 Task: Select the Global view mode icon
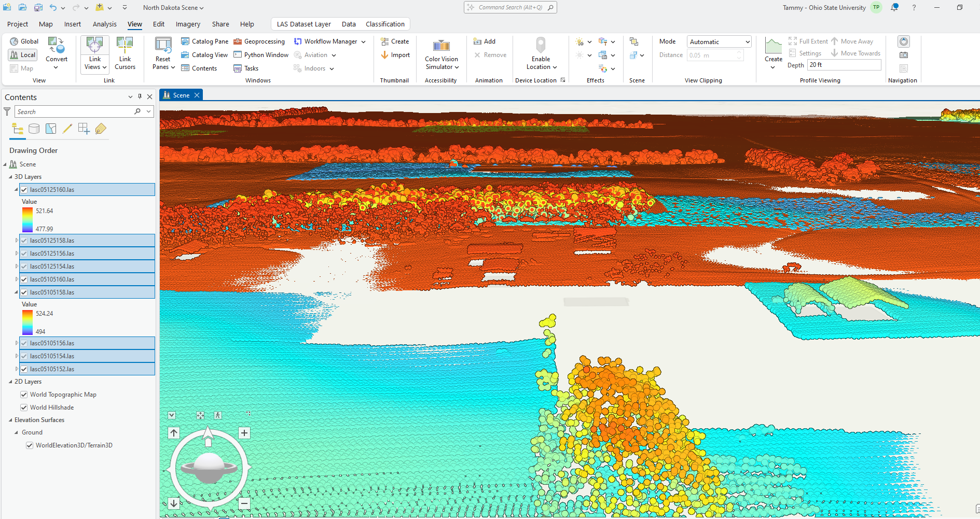[14, 41]
